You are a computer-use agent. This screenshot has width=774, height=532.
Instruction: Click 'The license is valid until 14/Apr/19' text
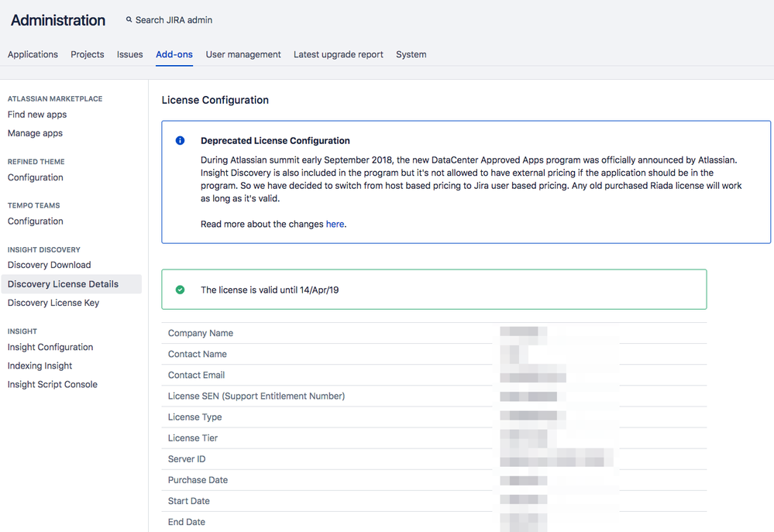(x=270, y=290)
